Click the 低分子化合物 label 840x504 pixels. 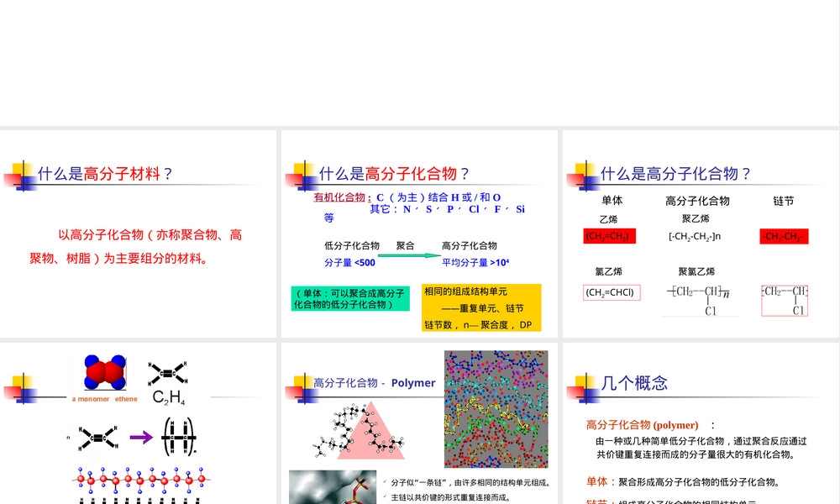[x=352, y=245]
